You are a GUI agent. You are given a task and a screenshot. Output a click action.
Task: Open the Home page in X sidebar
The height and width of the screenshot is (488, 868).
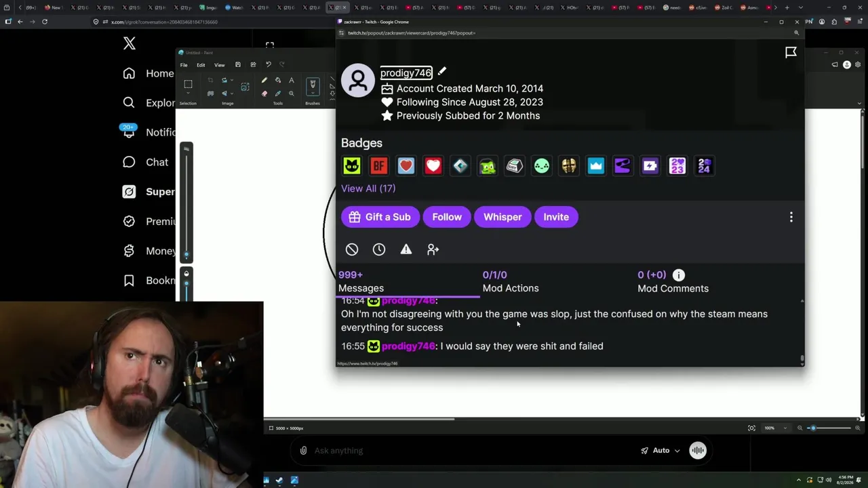(149, 73)
